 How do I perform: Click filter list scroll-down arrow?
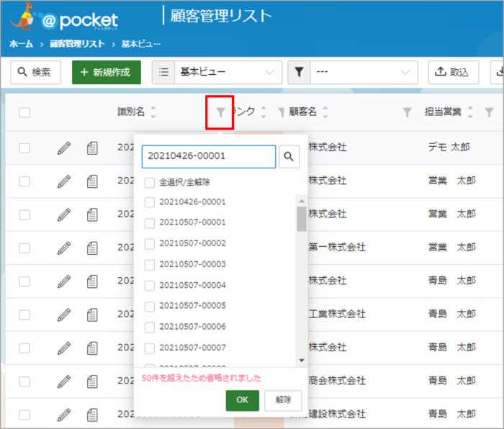302,360
